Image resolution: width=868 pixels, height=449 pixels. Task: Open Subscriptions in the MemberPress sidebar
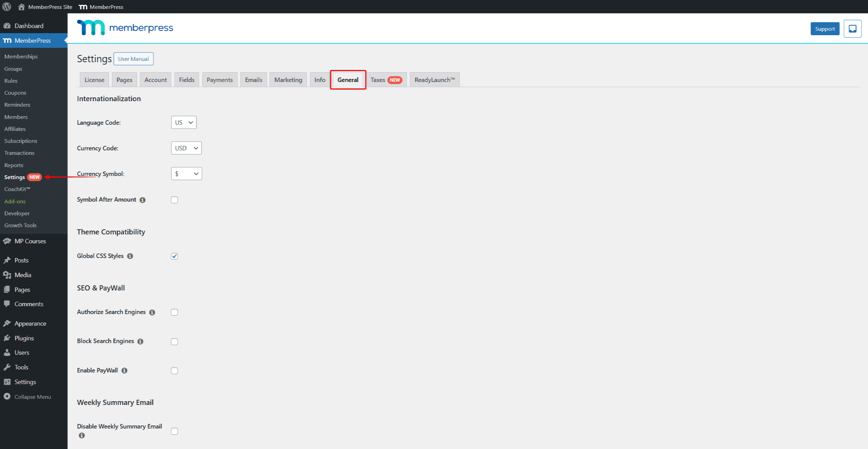[21, 141]
